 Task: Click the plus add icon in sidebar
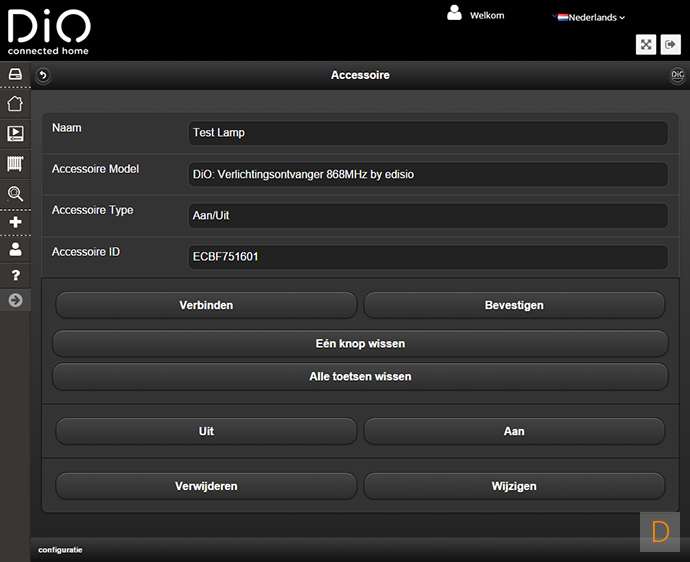(x=15, y=222)
